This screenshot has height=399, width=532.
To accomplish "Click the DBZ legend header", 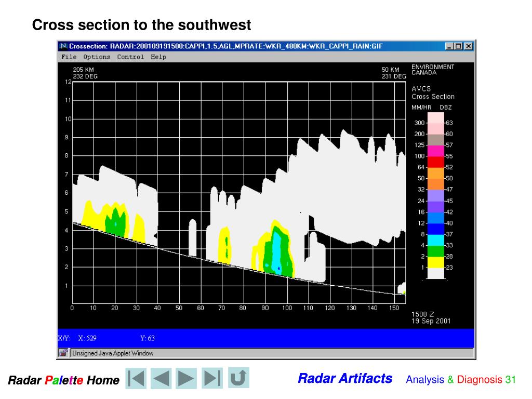I will click(445, 108).
